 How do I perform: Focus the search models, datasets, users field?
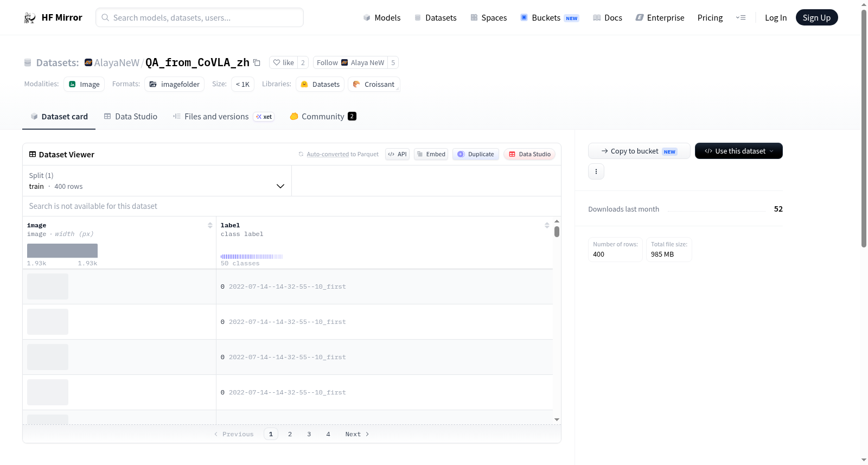(x=200, y=17)
